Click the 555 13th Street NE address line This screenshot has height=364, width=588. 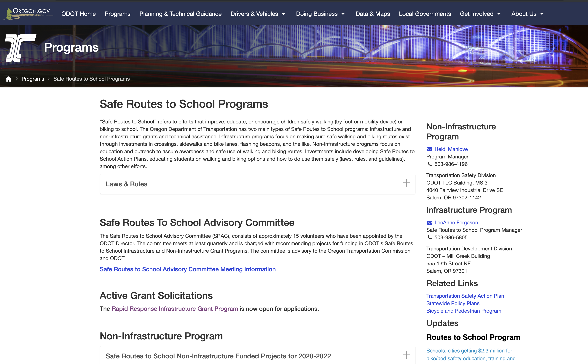(x=448, y=264)
